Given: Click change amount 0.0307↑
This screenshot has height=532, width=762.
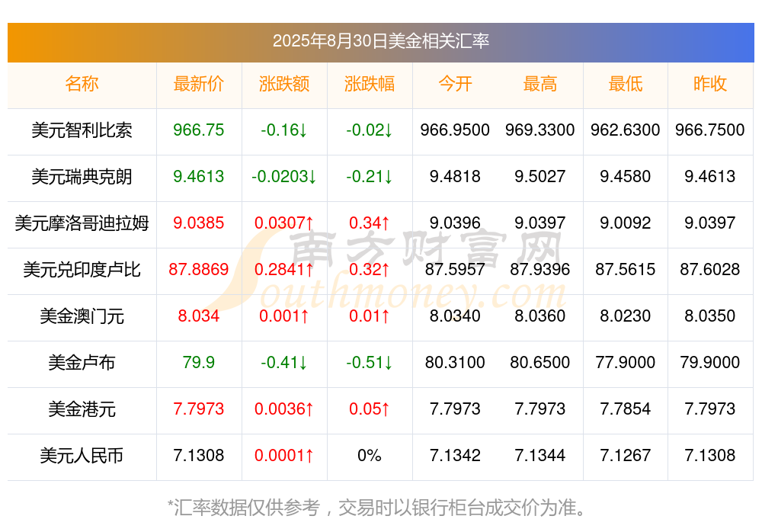Looking at the screenshot, I should [x=283, y=223].
